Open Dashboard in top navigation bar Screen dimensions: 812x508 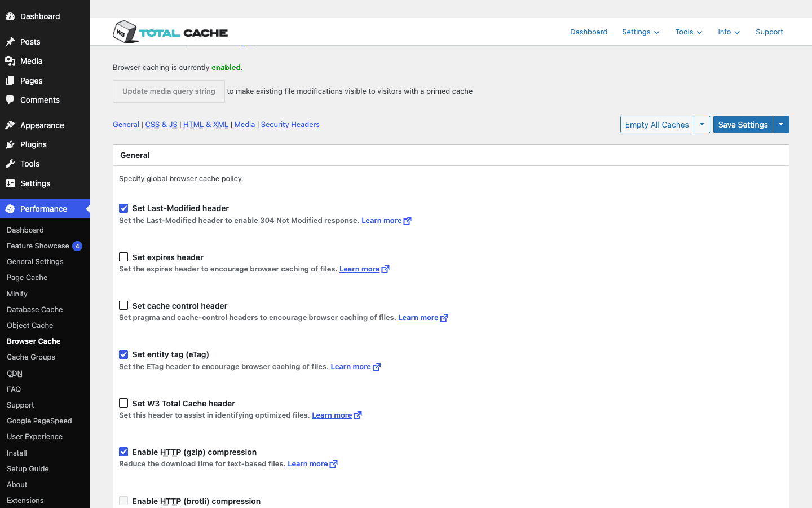pyautogui.click(x=589, y=32)
